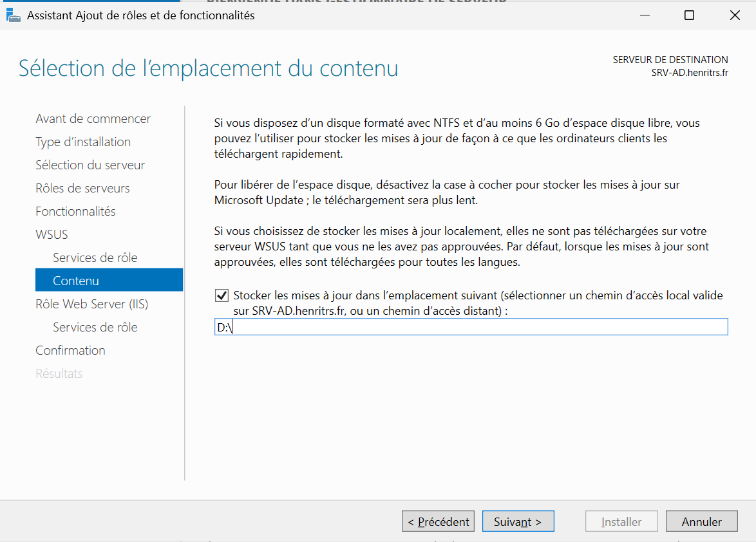Select the highlighted Contenu step
The height and width of the screenshot is (542, 756).
click(109, 280)
